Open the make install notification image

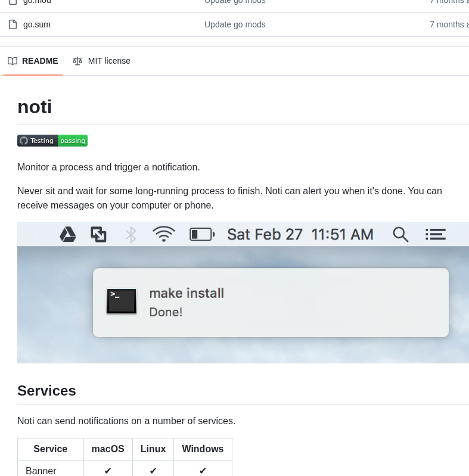pyautogui.click(x=271, y=303)
